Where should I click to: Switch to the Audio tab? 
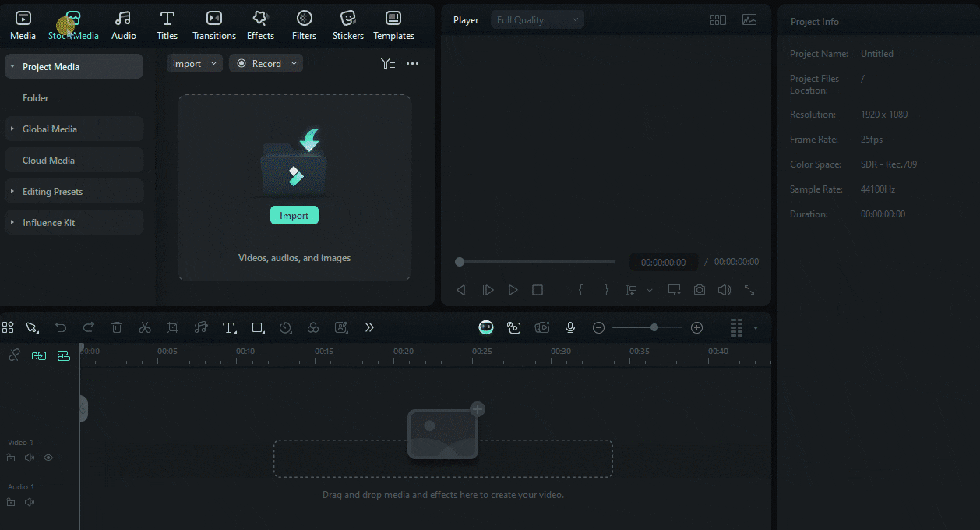[123, 25]
